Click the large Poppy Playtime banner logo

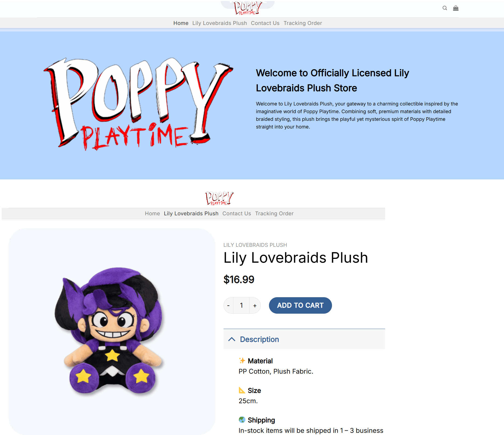(x=138, y=104)
